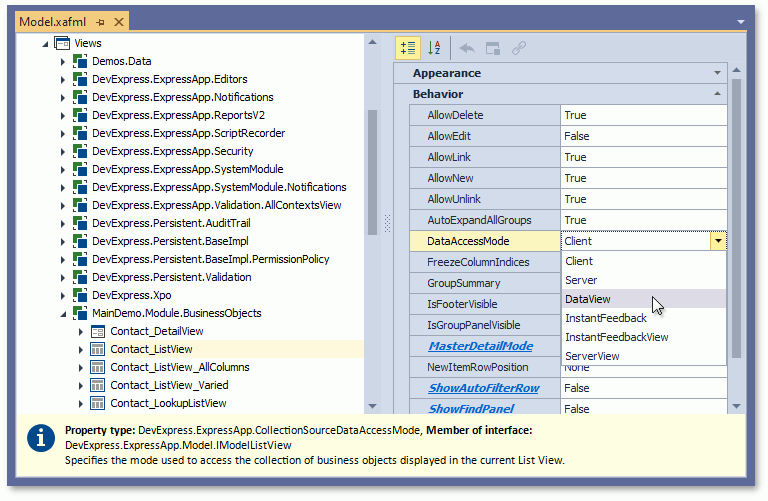Image resolution: width=768 pixels, height=501 pixels.
Task: Open the DataAccessMode dropdown arrow
Action: pos(717,241)
